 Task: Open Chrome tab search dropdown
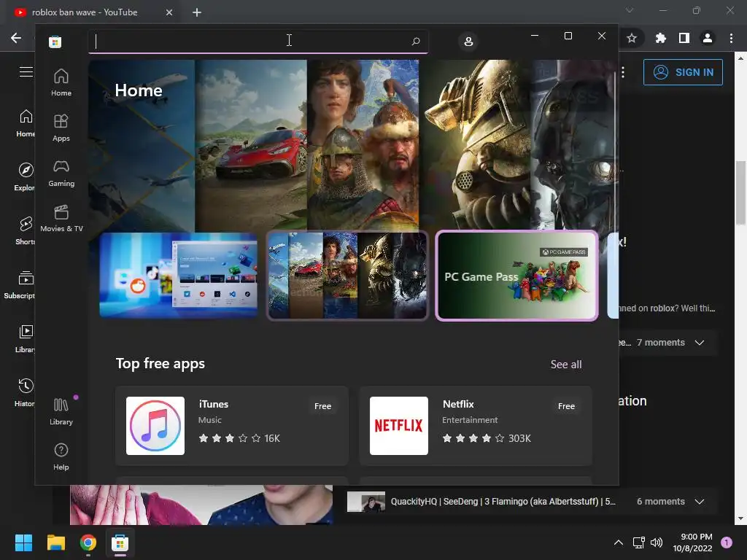pyautogui.click(x=630, y=10)
